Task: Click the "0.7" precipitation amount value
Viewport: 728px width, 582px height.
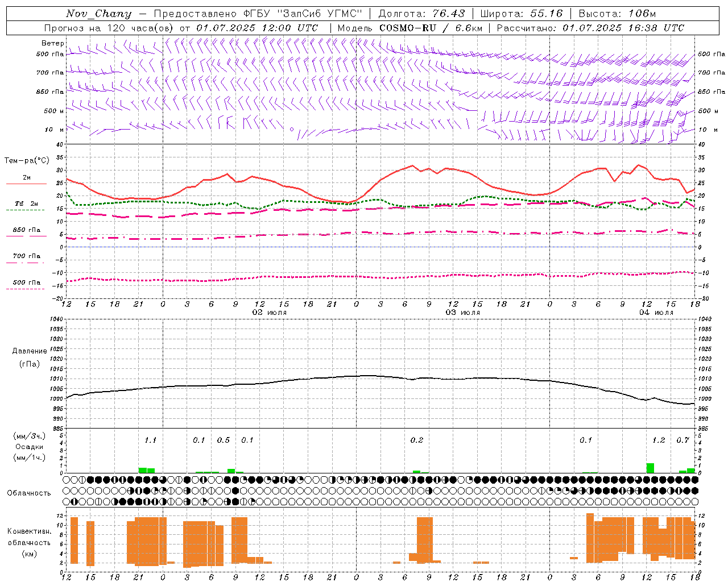Action: coord(682,440)
